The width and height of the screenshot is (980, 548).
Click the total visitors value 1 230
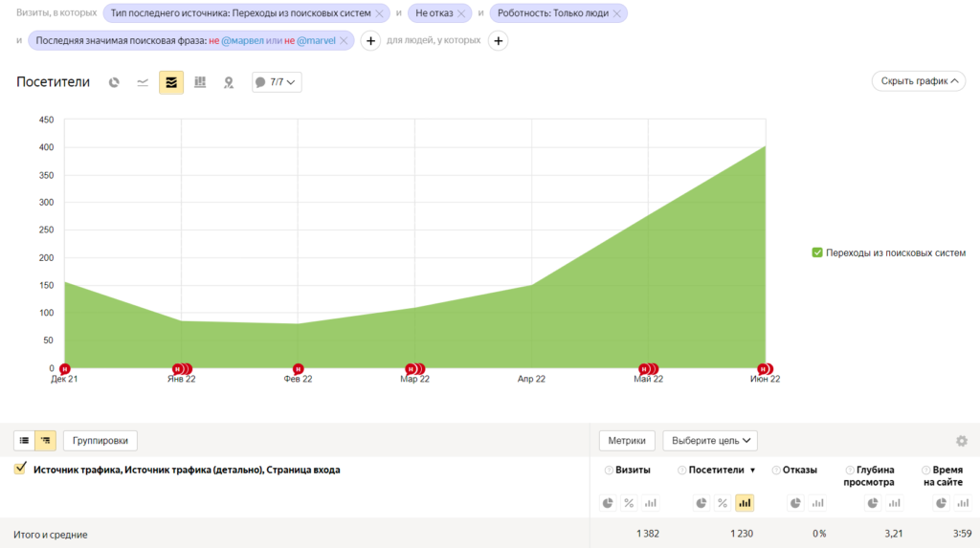742,534
